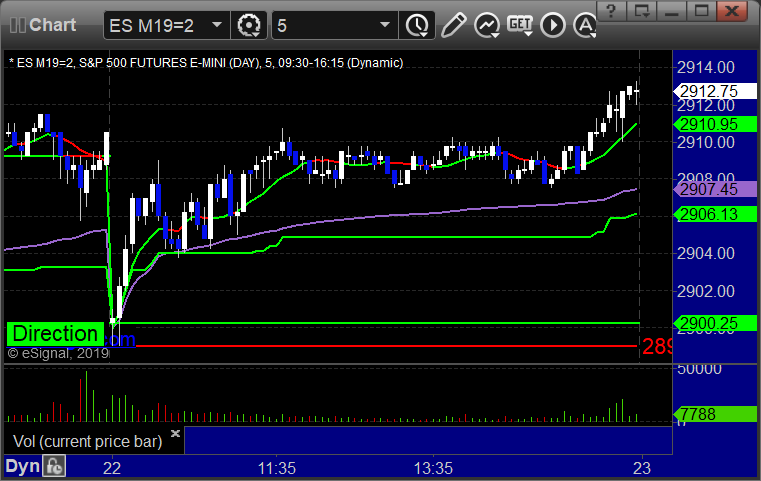Close the chart window
The image size is (761, 481).
[731, 11]
